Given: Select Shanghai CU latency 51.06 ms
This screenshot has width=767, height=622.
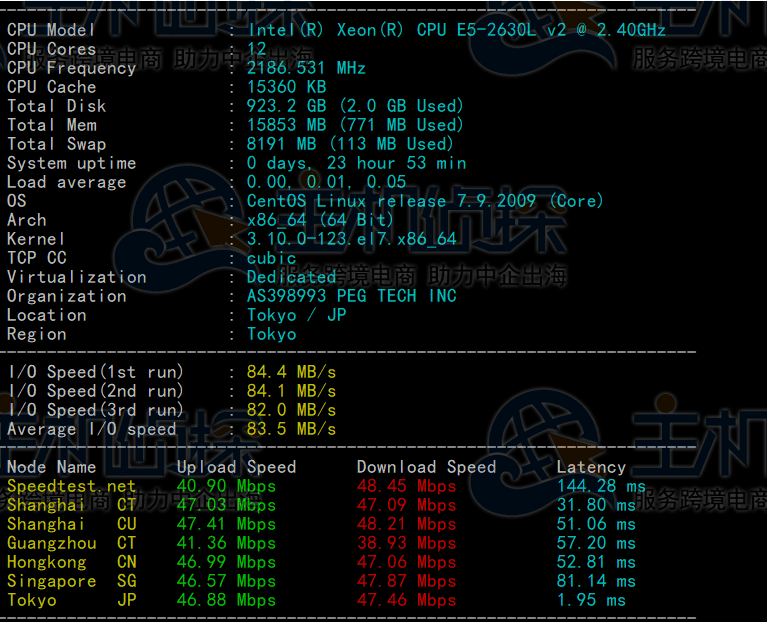Looking at the screenshot, I should (596, 524).
